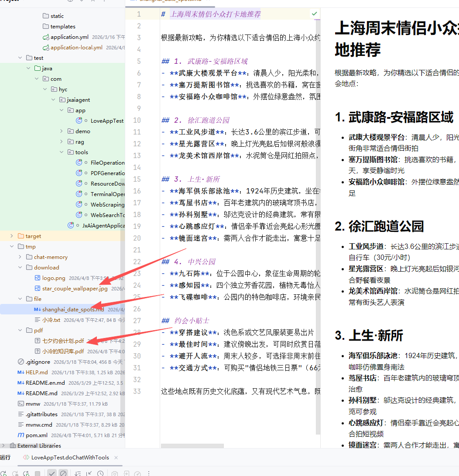This screenshot has width=459, height=476.
Task: Open application-local.yml config file
Action: (x=76, y=47)
